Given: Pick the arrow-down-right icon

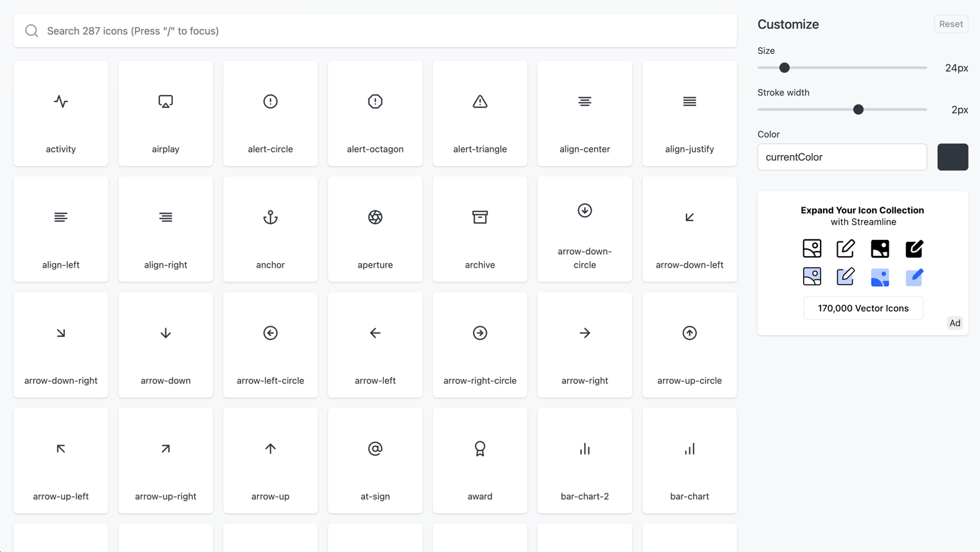Looking at the screenshot, I should (x=60, y=345).
